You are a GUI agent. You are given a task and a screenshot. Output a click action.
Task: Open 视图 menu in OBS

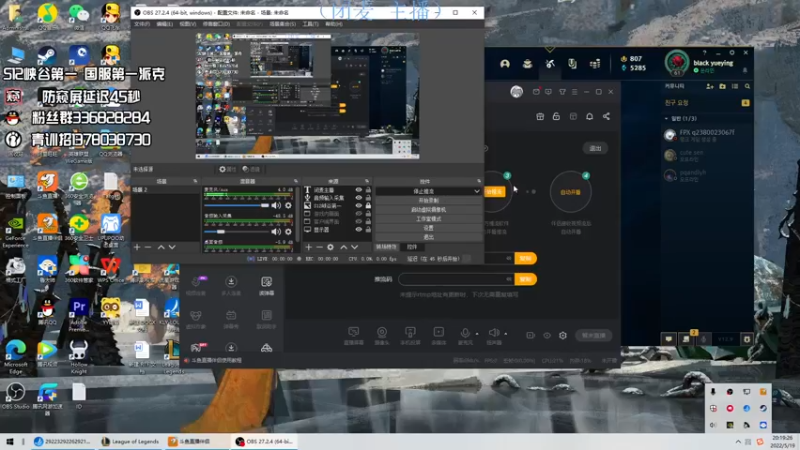coord(187,24)
